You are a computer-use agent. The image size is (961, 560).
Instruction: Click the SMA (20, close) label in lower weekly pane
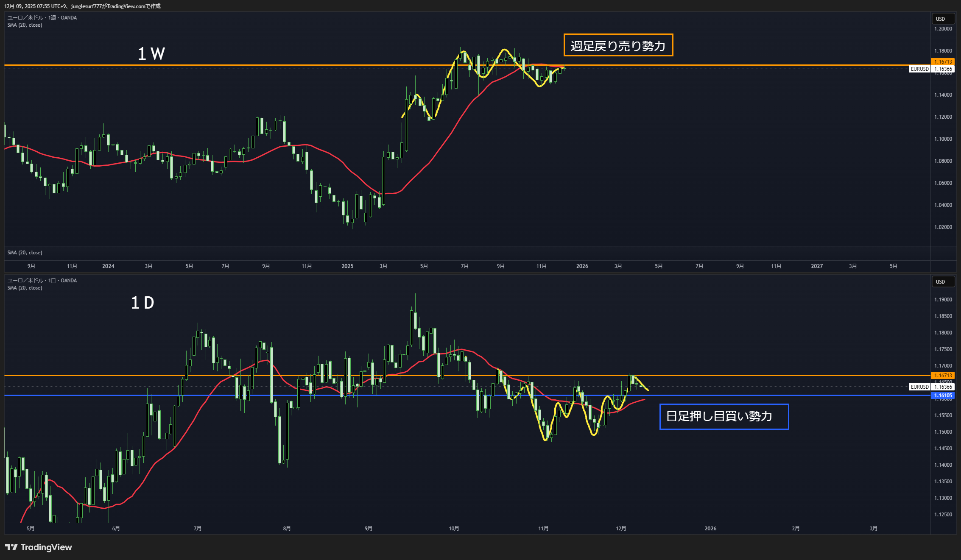pos(25,253)
